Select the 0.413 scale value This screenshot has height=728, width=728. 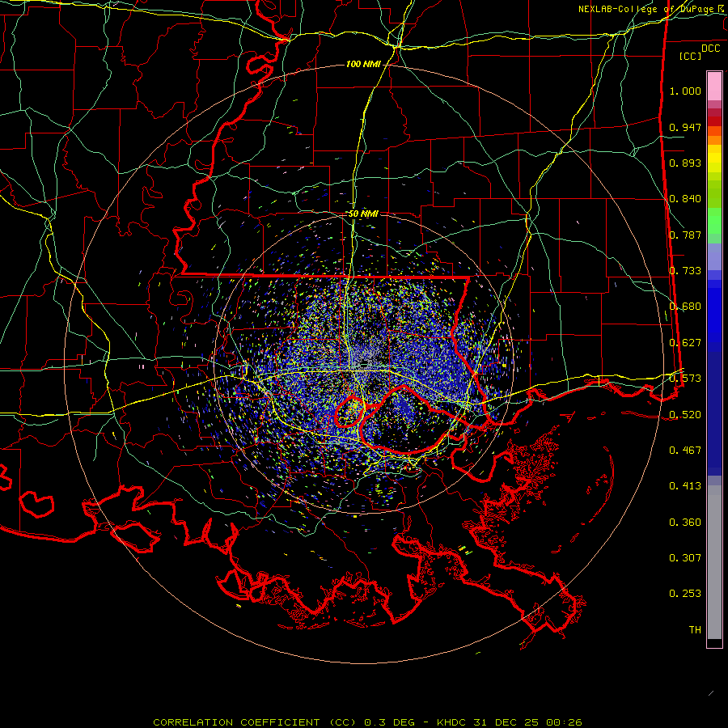tap(685, 486)
